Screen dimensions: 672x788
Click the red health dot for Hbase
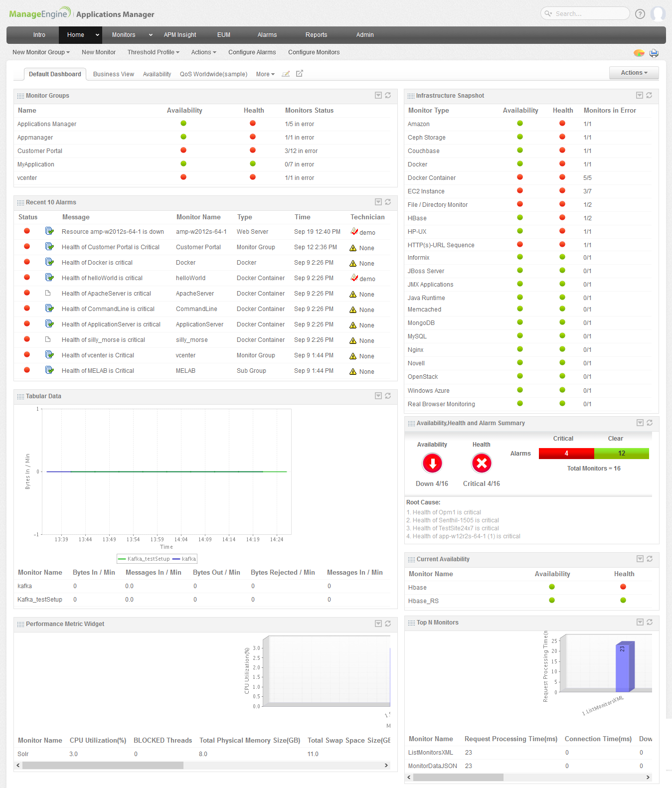(x=623, y=587)
